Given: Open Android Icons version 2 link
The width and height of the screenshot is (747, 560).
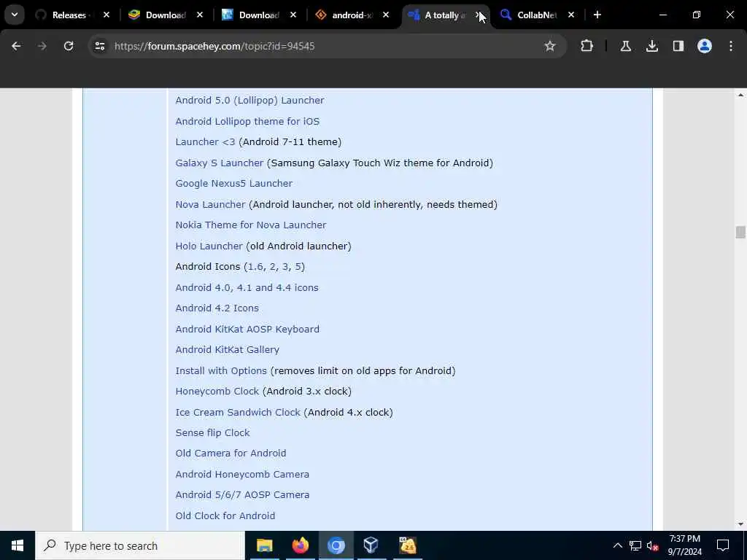Looking at the screenshot, I should pos(273,267).
